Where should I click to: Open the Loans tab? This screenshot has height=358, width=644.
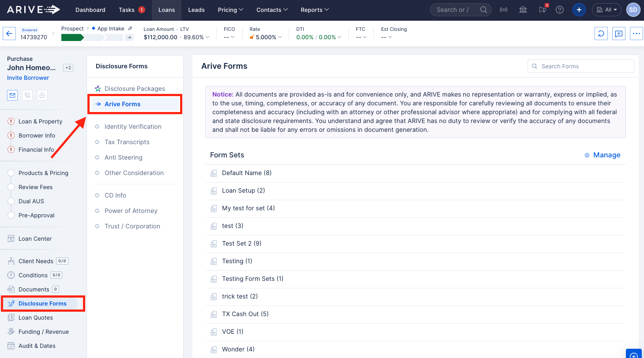pyautogui.click(x=166, y=10)
